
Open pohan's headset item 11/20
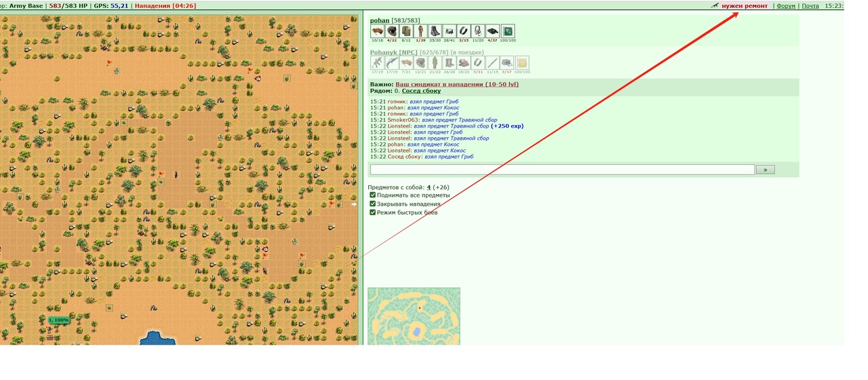(x=478, y=31)
